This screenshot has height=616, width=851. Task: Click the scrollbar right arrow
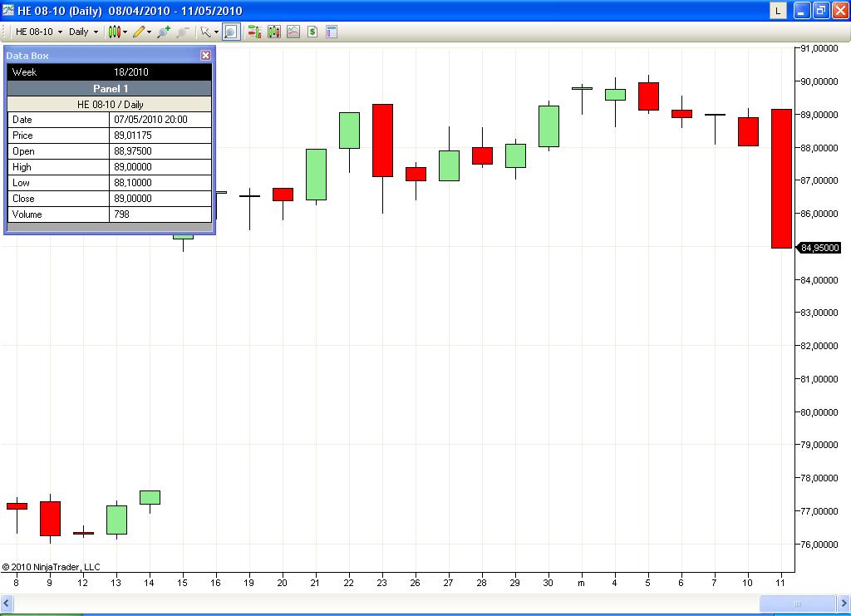(844, 603)
